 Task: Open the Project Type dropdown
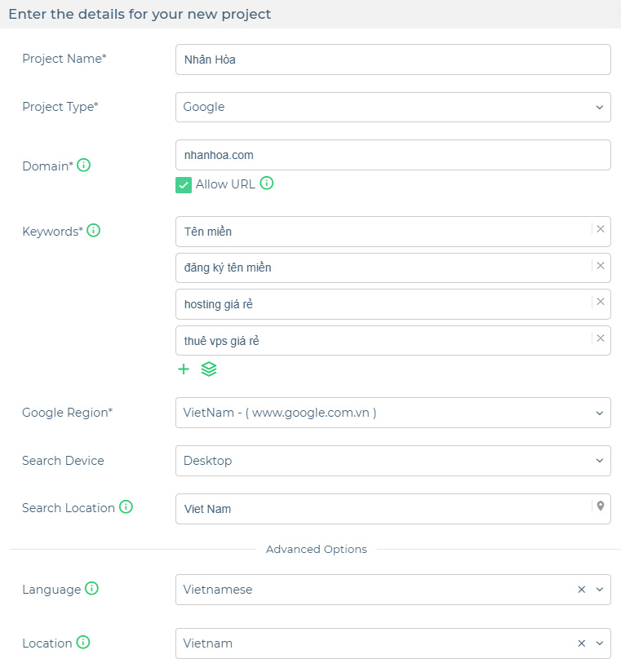click(393, 107)
